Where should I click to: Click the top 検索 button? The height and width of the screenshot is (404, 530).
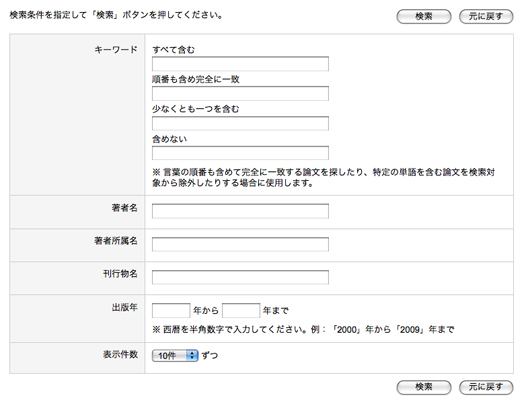[x=424, y=16]
